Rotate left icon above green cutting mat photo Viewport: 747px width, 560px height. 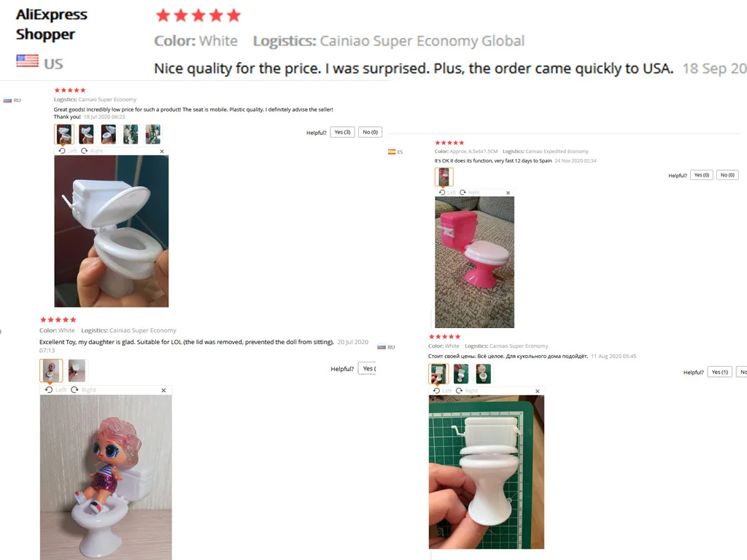[x=436, y=391]
